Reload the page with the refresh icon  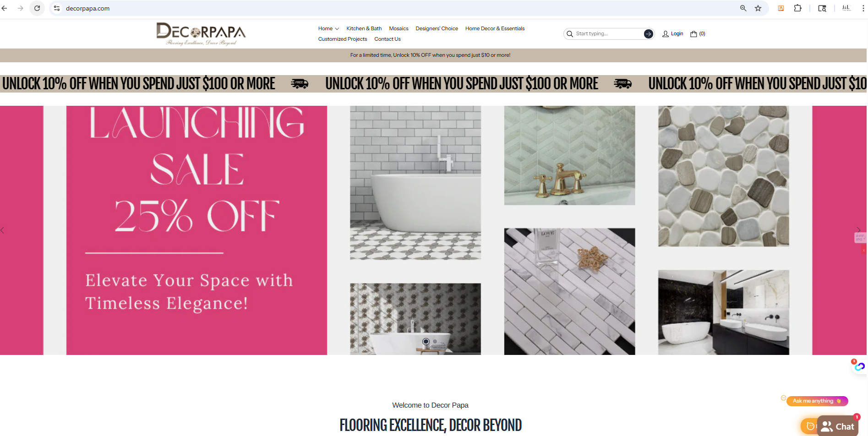pyautogui.click(x=37, y=8)
